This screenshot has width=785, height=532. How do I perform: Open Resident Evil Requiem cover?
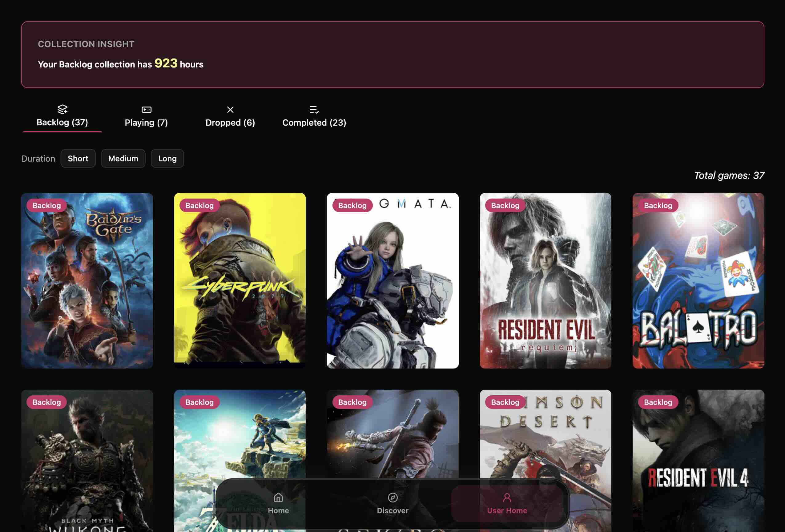(545, 281)
